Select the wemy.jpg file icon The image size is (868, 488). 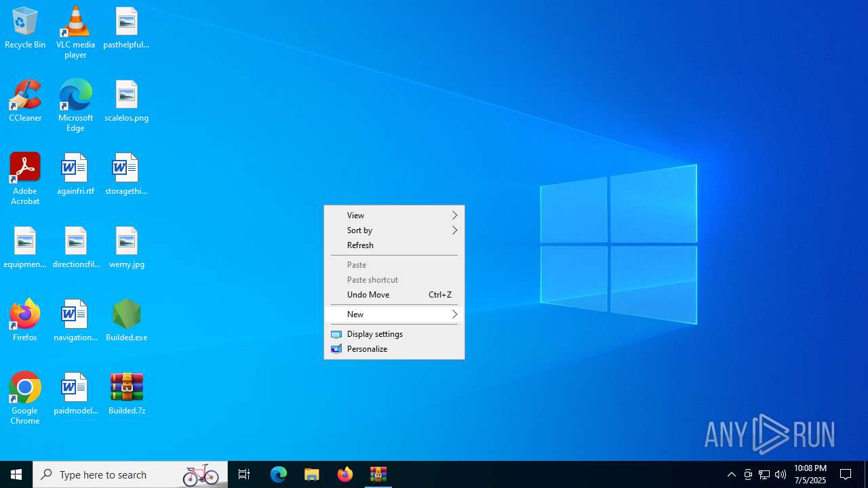coord(126,248)
